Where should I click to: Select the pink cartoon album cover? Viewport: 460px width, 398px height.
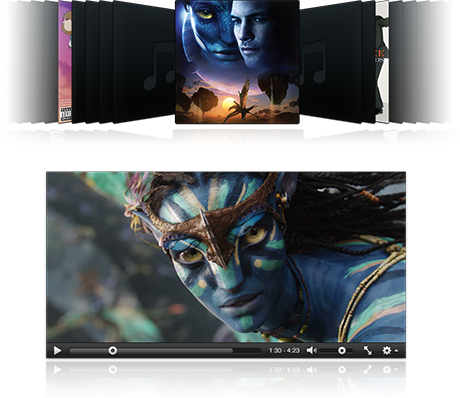65,62
